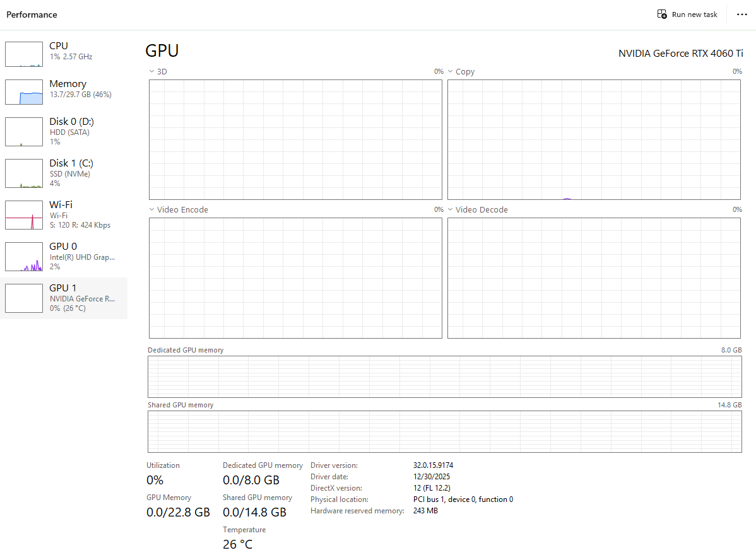This screenshot has height=560, width=756.
Task: Click the Run new task icon
Action: coord(662,13)
